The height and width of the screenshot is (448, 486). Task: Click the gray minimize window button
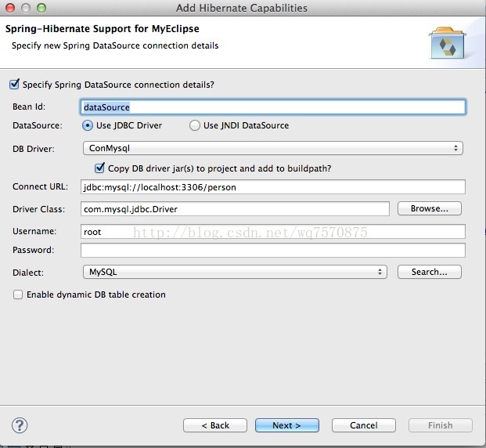tap(26, 8)
